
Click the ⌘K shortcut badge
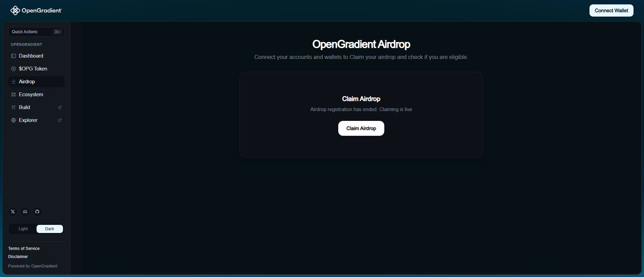point(58,32)
